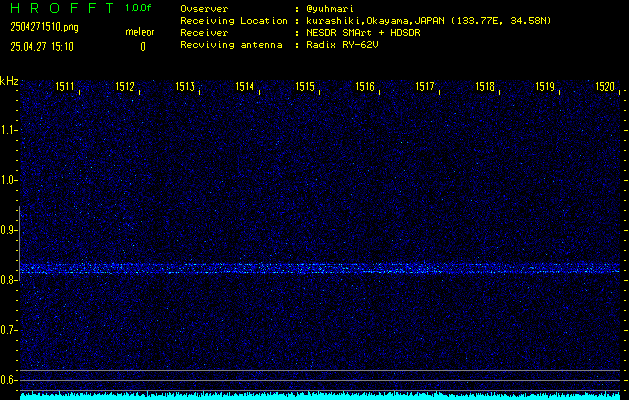Screen dimensions: 629x400
Task: Click the Receiver field label
Action: pos(204,33)
